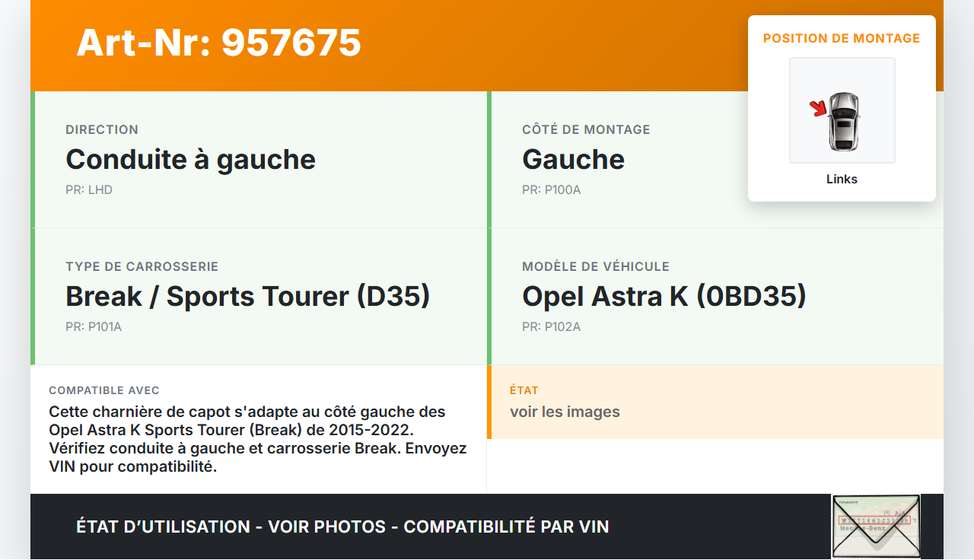Click the car mounting position diagram
Image resolution: width=974 pixels, height=560 pixels.
(x=842, y=110)
